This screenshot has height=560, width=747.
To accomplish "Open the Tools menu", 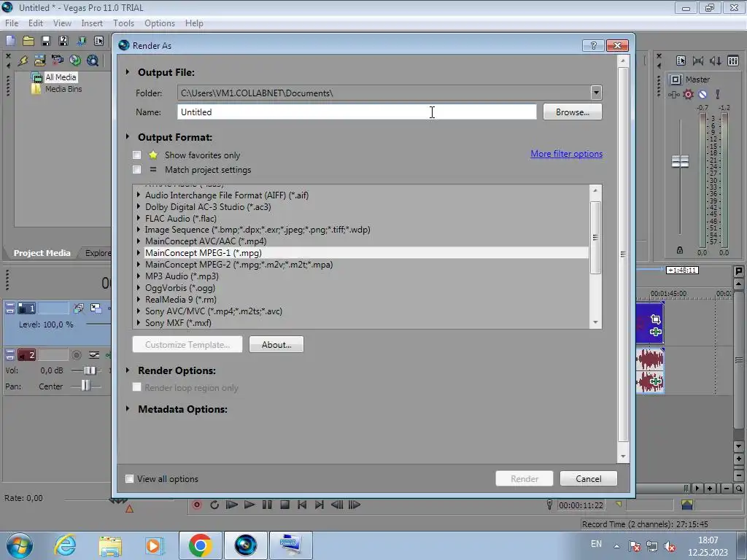I will click(123, 23).
